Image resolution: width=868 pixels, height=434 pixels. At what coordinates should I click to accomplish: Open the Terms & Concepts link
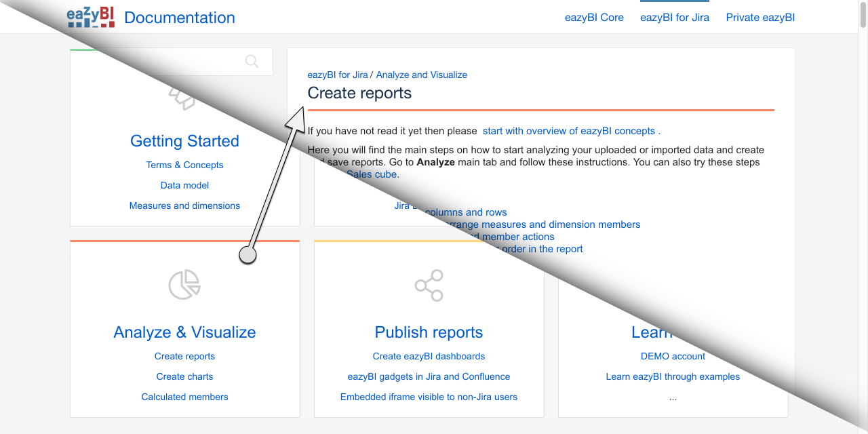[184, 165]
